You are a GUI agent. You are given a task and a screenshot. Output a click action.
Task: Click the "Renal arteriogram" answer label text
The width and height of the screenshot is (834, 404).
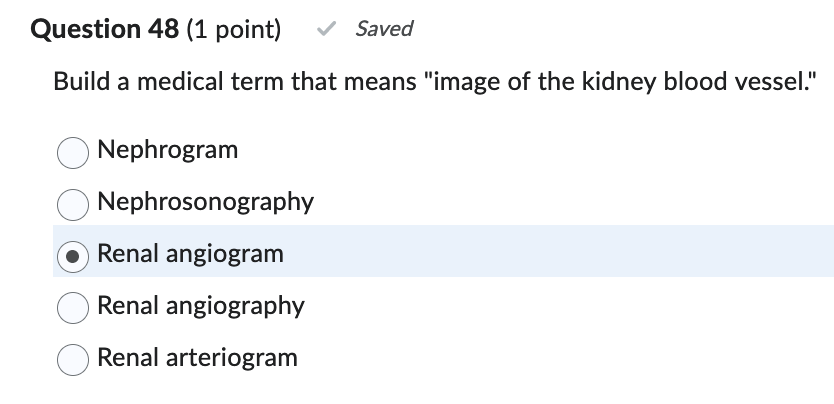click(x=197, y=357)
